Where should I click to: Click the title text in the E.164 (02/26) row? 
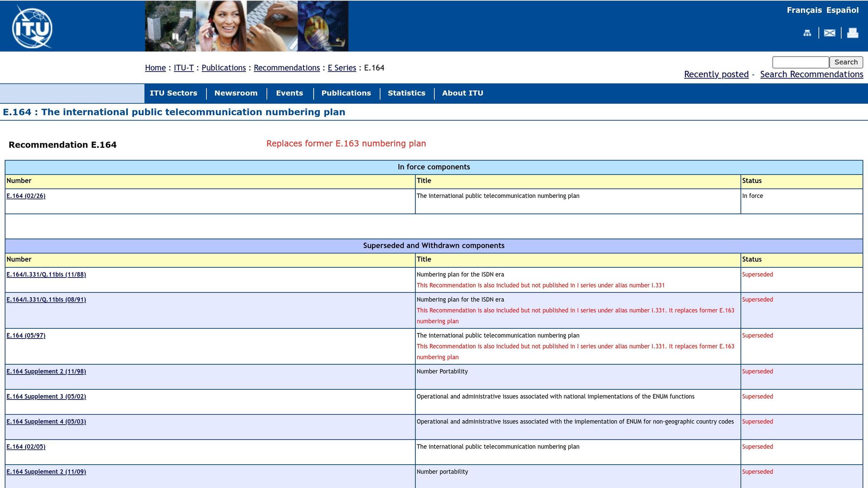pyautogui.click(x=498, y=196)
